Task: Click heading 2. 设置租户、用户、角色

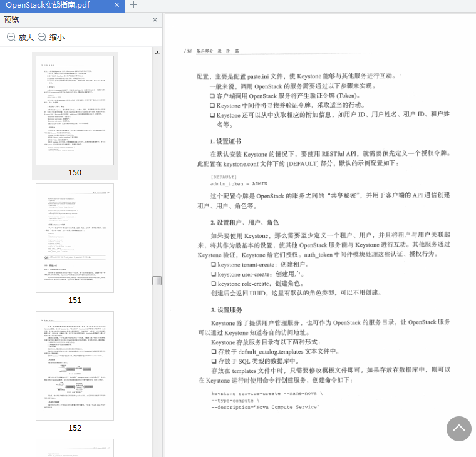Action: (245, 223)
